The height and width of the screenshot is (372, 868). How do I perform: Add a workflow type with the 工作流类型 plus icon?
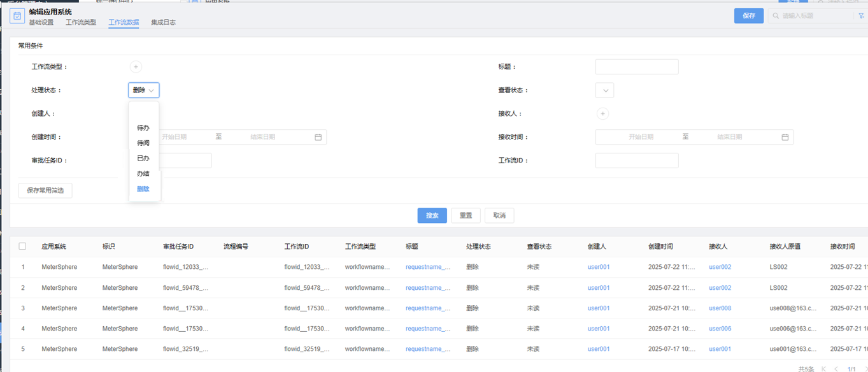tap(136, 67)
